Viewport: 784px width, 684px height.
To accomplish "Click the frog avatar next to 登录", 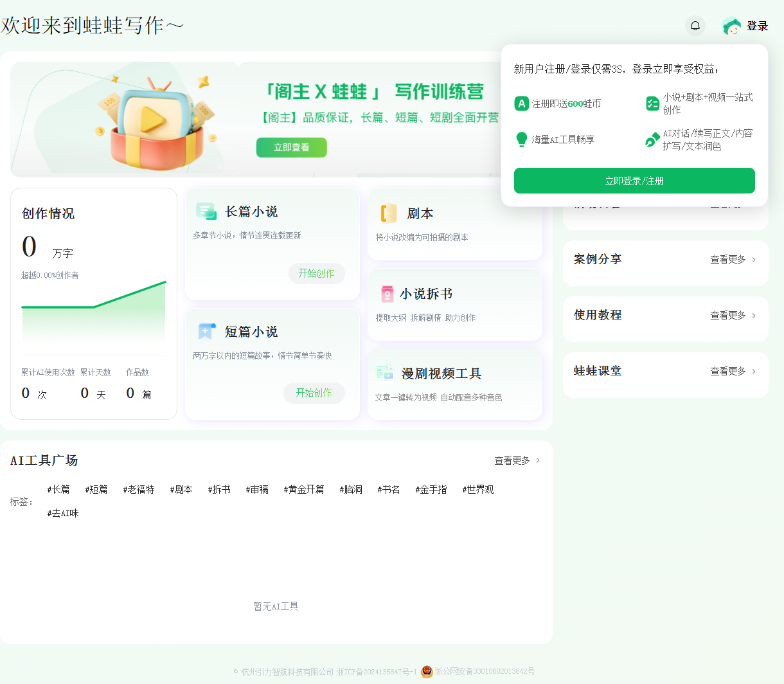I will pyautogui.click(x=732, y=26).
